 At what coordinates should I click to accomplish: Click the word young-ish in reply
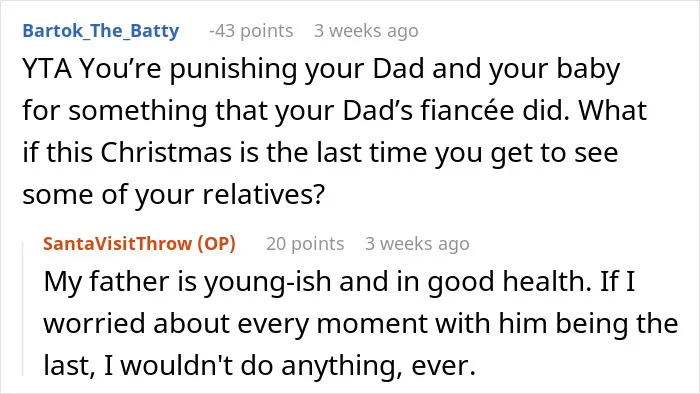[x=267, y=282]
